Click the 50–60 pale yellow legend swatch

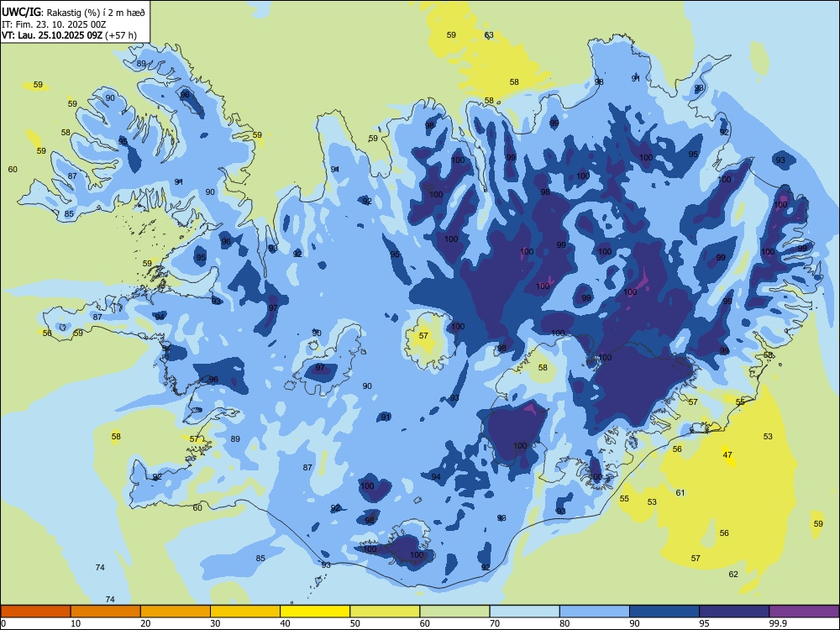385,612
